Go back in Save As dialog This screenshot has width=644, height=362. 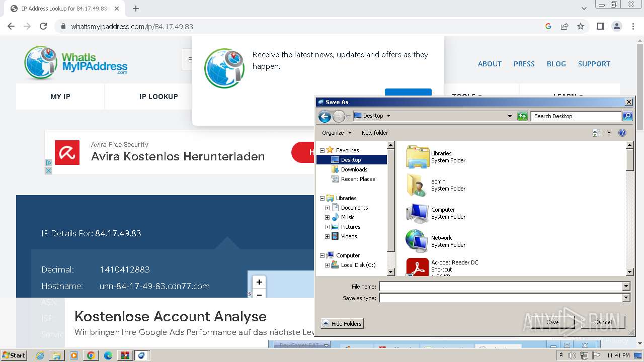pyautogui.click(x=325, y=117)
